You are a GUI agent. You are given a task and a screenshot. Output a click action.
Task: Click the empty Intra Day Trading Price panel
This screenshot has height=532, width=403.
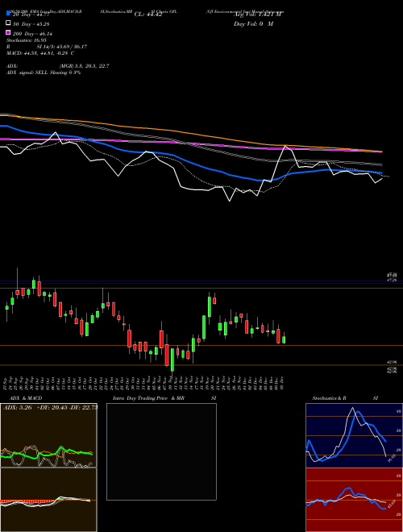pyautogui.click(x=161, y=451)
